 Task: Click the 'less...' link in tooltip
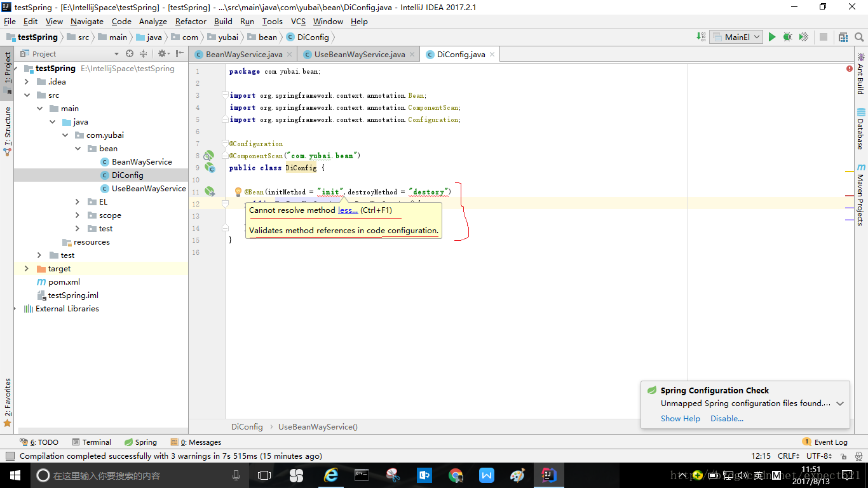coord(348,210)
